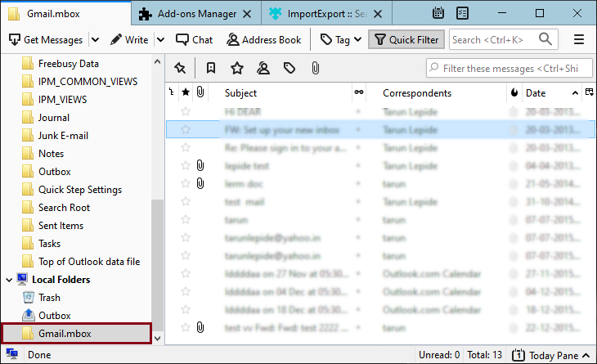
Task: Sort by attachment column header
Action: click(x=200, y=92)
